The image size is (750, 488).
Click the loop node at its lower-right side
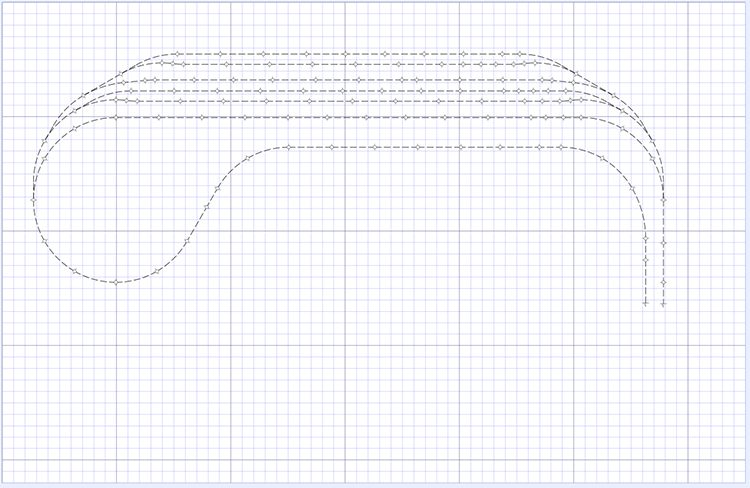point(157,271)
